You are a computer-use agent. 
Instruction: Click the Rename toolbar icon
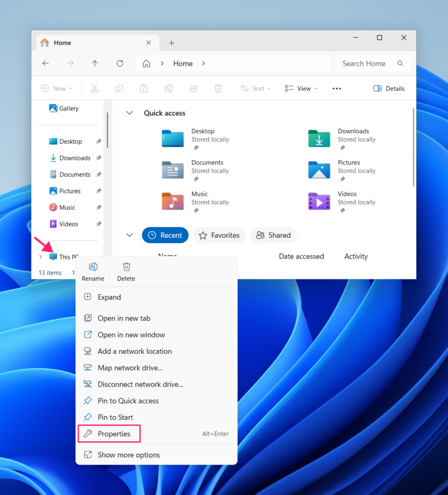tap(169, 88)
